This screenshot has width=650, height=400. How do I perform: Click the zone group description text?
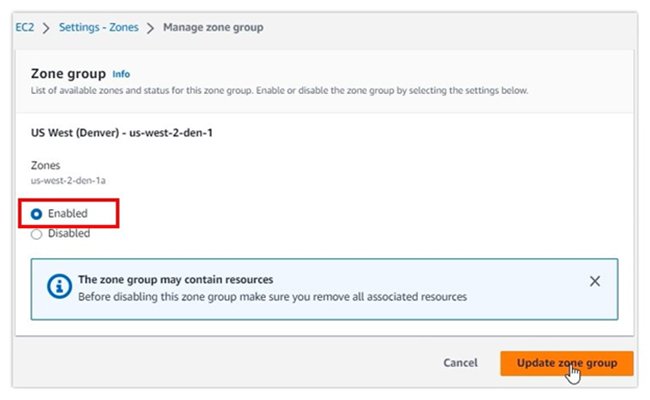pyautogui.click(x=280, y=91)
